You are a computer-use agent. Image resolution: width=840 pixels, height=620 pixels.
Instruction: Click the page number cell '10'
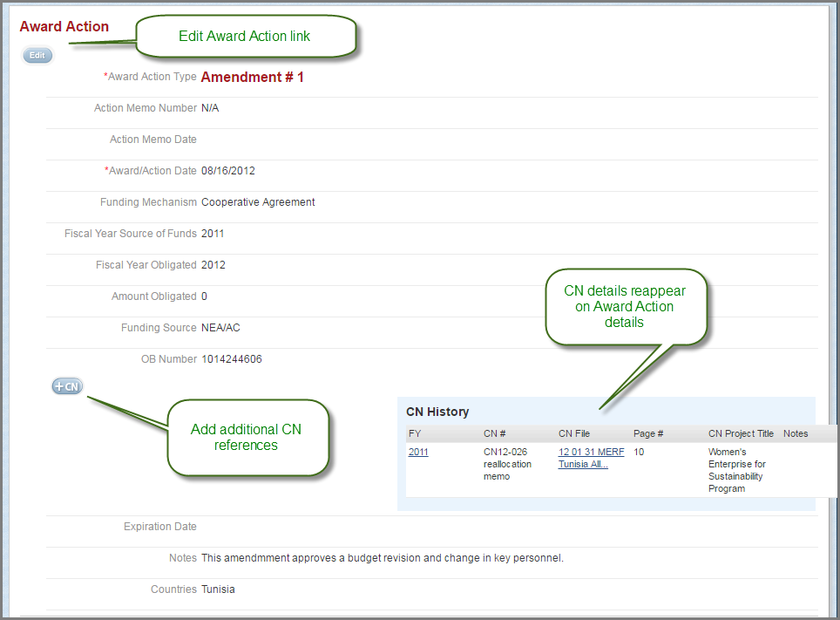pos(639,452)
